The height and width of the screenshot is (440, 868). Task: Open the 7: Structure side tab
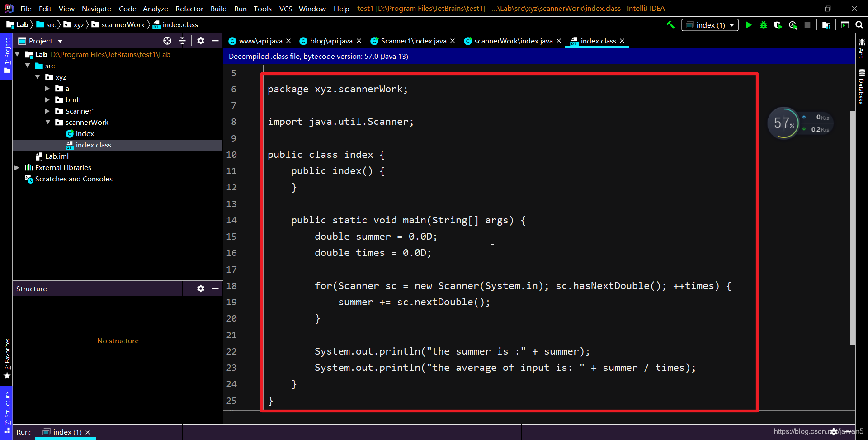tap(7, 412)
